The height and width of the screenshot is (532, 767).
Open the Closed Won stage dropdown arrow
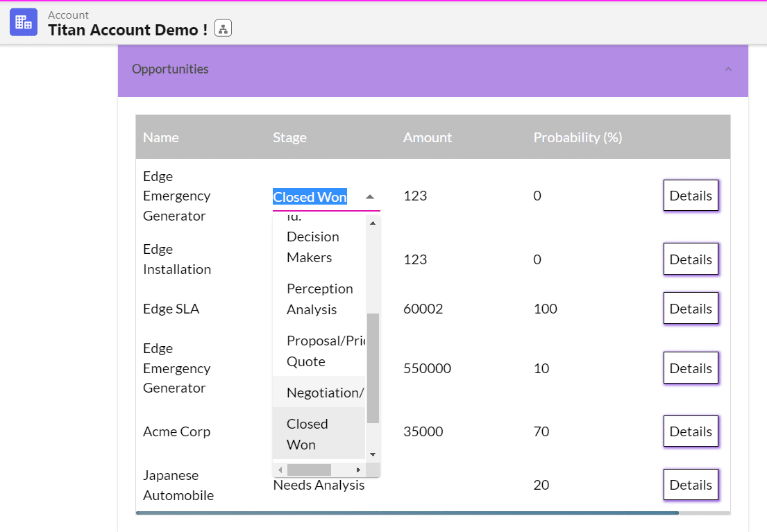[370, 197]
